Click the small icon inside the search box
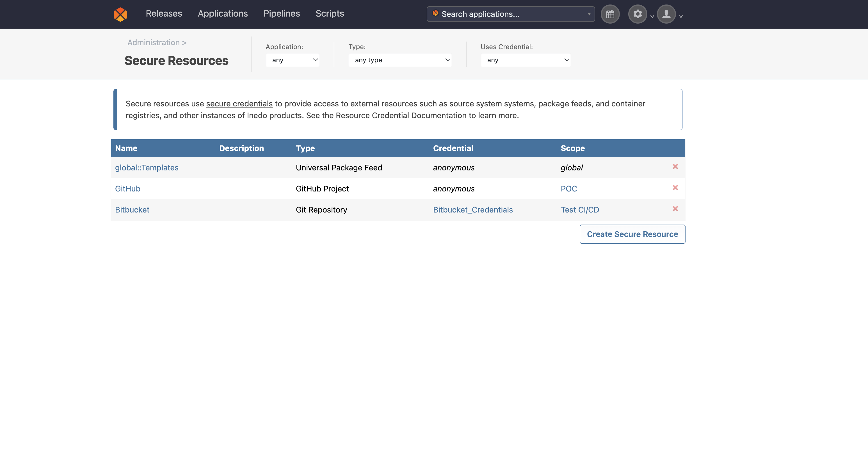Screen dimensions: 868x466 point(435,13)
